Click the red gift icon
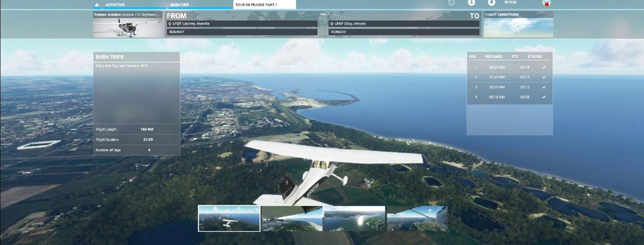Screen dimensions: 644x245 pos(547,3)
